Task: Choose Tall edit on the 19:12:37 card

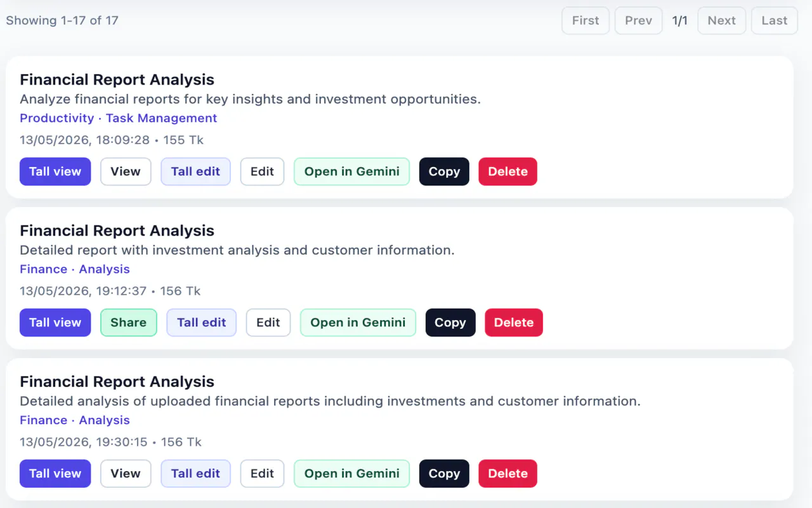Action: [202, 323]
